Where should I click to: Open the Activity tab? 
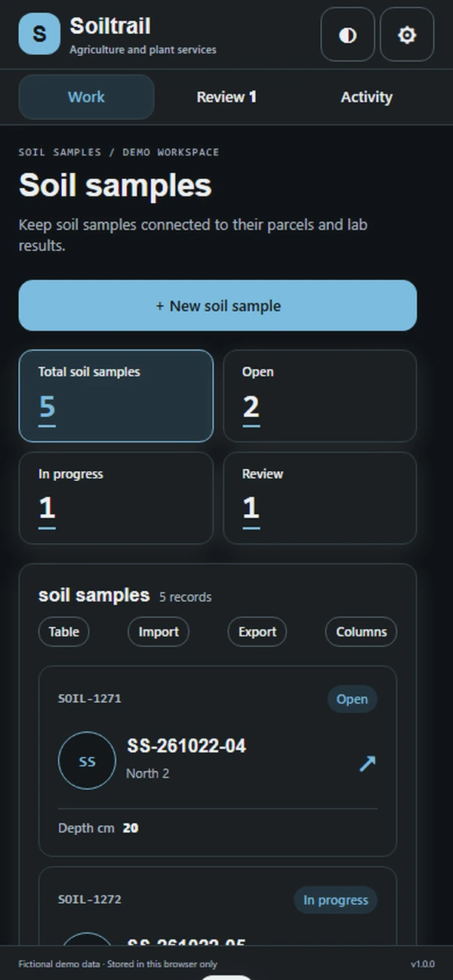click(x=366, y=97)
